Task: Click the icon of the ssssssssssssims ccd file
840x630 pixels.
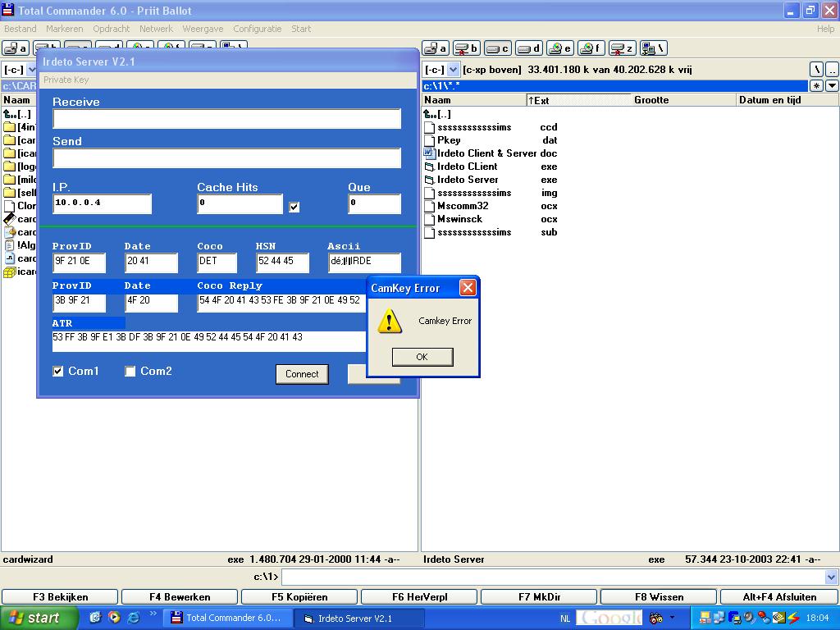Action: [429, 127]
